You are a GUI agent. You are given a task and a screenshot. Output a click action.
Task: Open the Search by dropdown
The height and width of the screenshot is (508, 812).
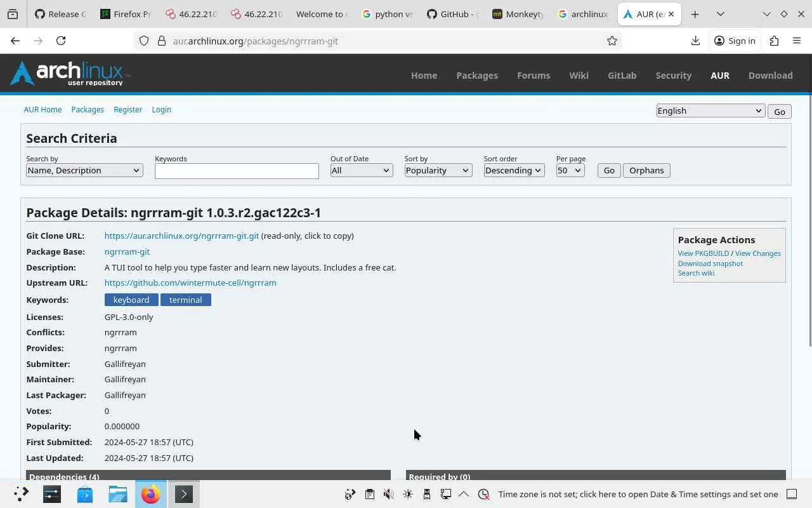(x=84, y=170)
